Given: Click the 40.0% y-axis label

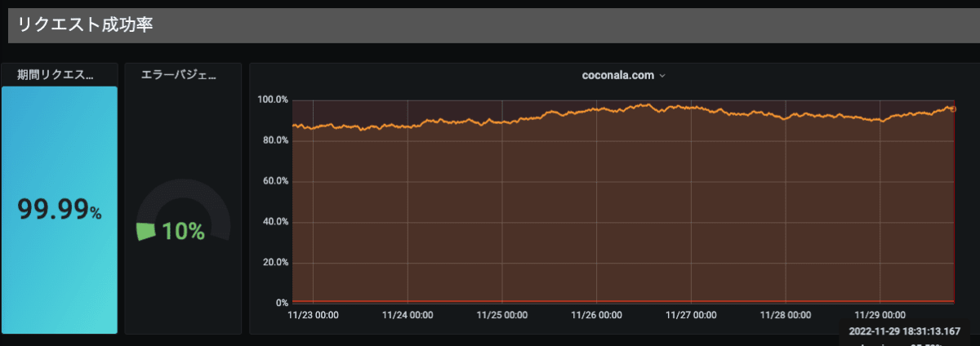Looking at the screenshot, I should pyautogui.click(x=274, y=222).
